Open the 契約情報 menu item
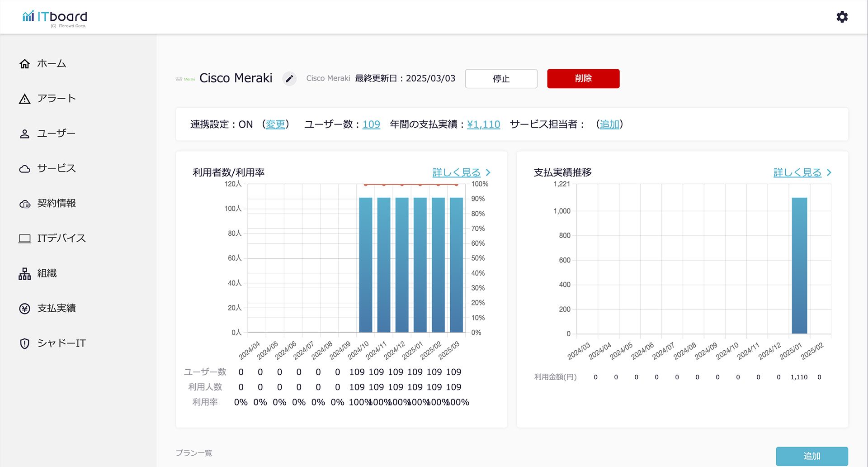Screen dimensions: 868x467 point(57,204)
